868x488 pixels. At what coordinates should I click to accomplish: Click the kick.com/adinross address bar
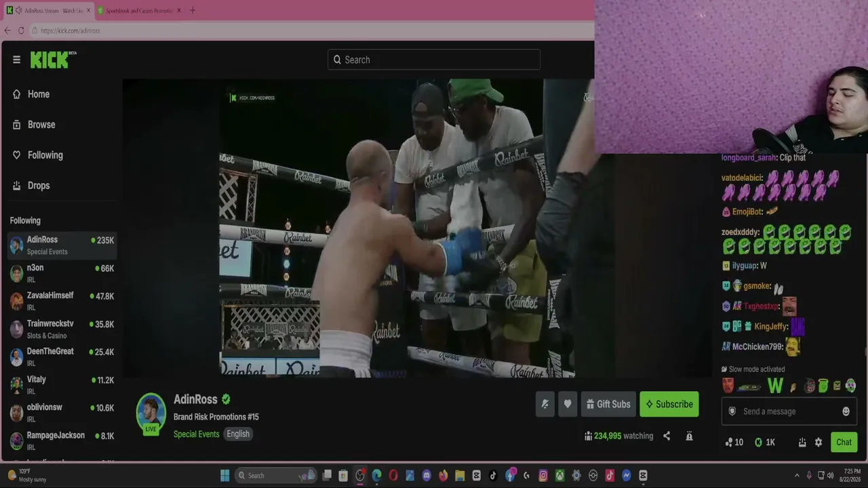[x=312, y=30]
